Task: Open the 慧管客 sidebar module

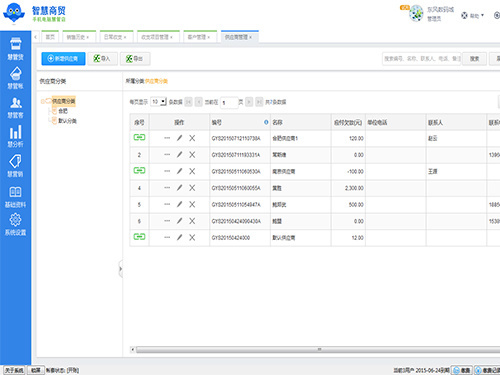Action: pos(15,107)
